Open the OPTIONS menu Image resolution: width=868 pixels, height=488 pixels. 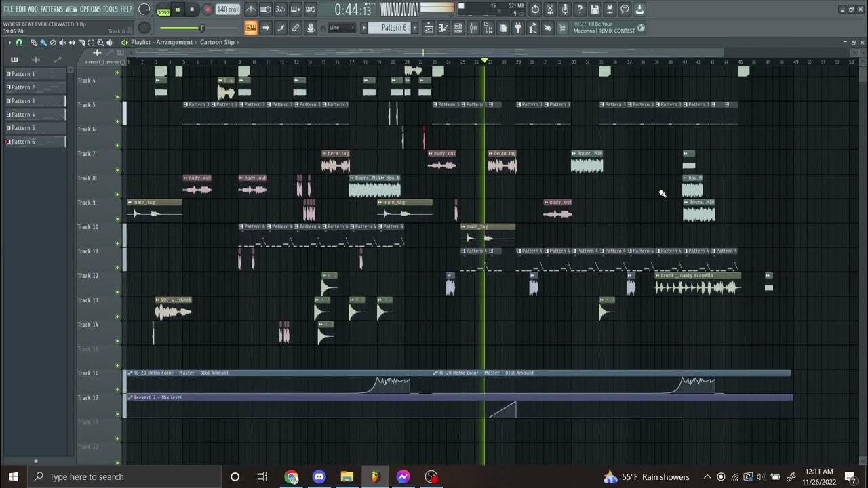point(90,9)
